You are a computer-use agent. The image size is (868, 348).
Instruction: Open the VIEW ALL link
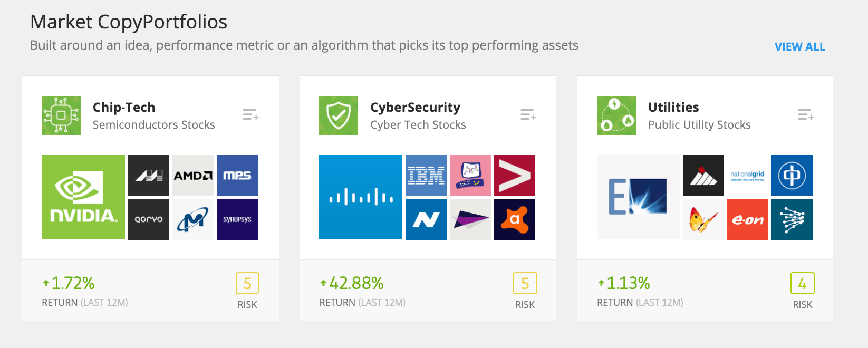[x=799, y=46]
